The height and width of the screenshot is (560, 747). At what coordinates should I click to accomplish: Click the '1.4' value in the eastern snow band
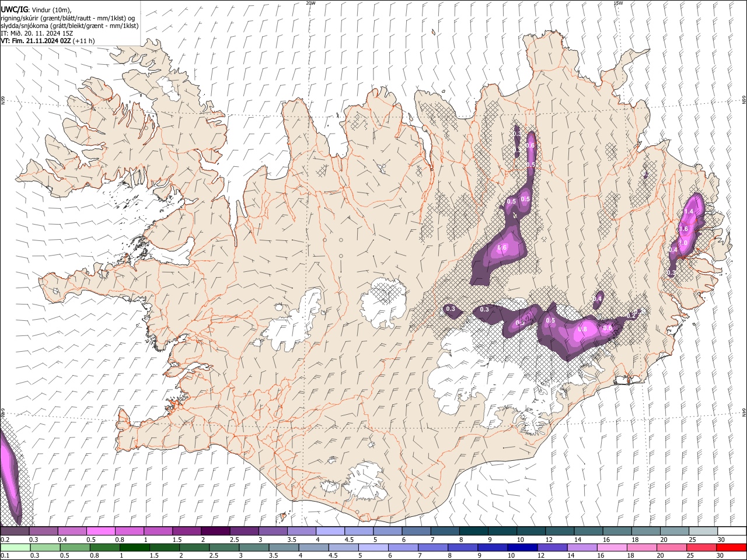point(689,211)
